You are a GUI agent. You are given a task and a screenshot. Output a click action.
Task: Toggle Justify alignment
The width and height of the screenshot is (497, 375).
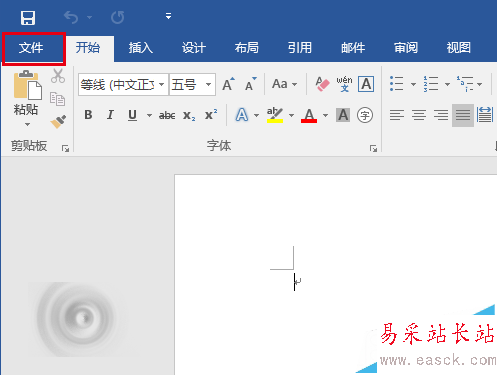click(463, 115)
